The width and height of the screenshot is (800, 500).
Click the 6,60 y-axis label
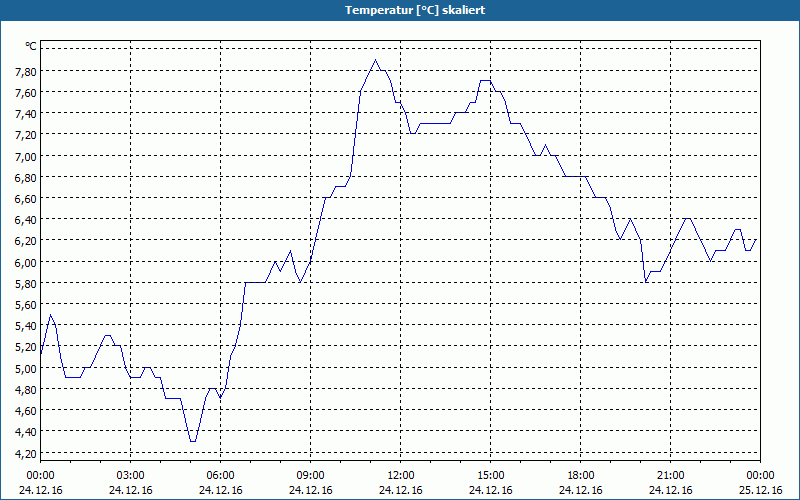(26, 198)
